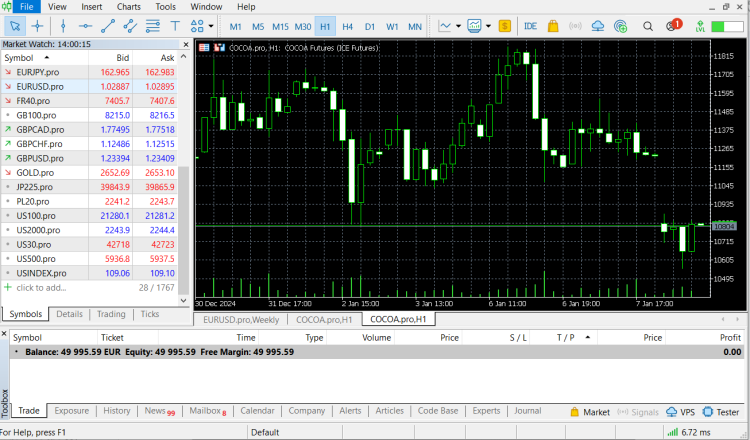This screenshot has height=440, width=750.
Task: Select the Text label tool
Action: (176, 26)
